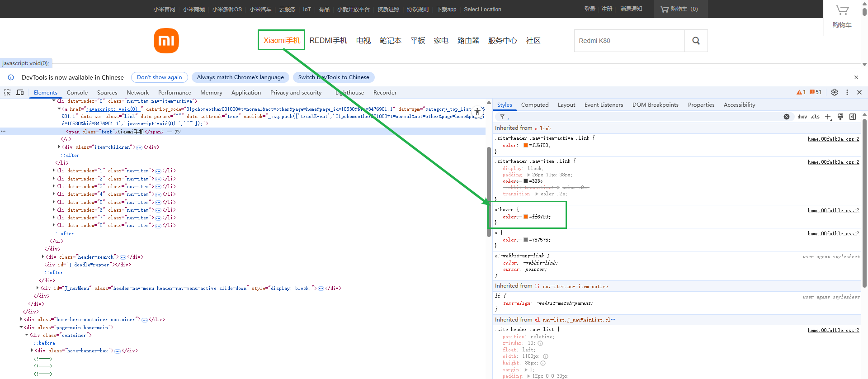Toggle the :hov element state panel
Screen dimensions: 868x379
[x=802, y=117]
